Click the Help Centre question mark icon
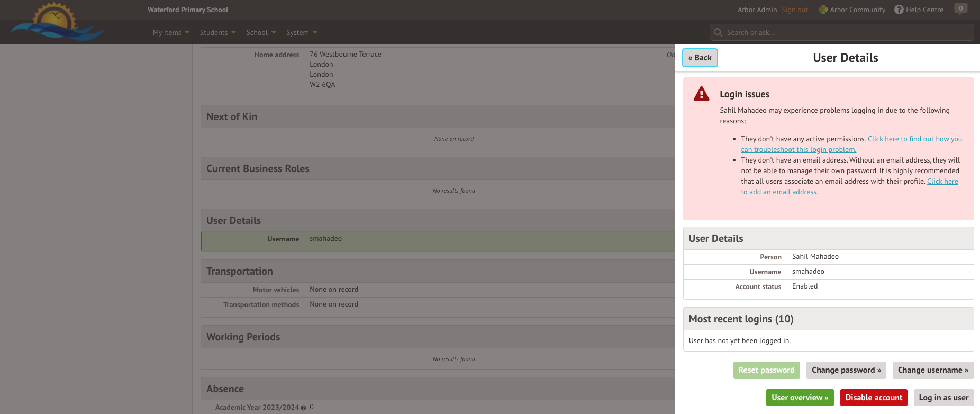980x414 pixels. click(x=899, y=10)
